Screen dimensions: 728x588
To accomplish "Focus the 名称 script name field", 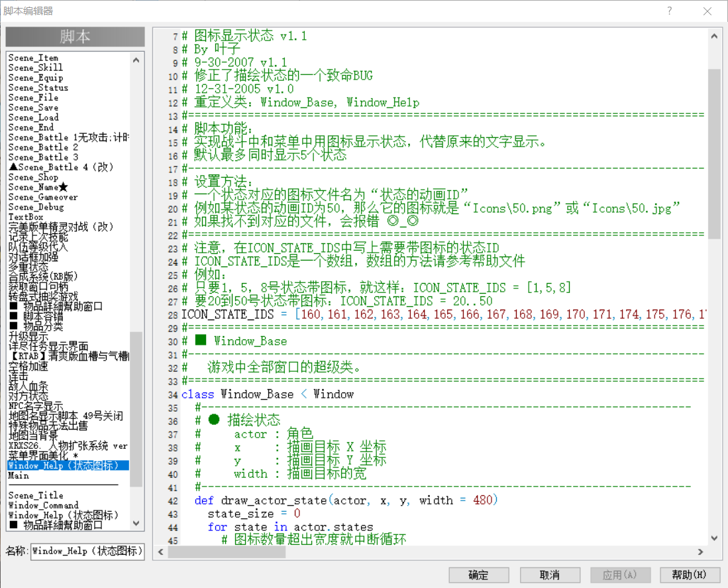I will point(87,552).
